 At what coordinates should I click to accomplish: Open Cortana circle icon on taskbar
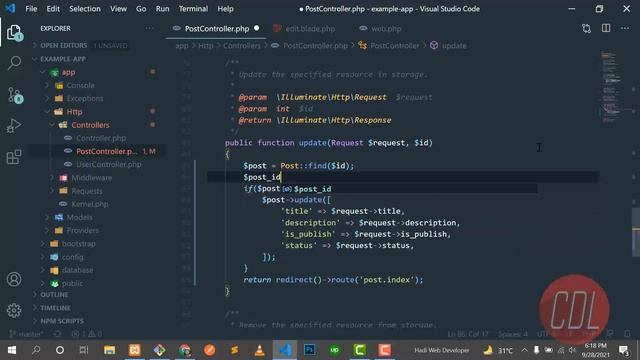click(60, 350)
